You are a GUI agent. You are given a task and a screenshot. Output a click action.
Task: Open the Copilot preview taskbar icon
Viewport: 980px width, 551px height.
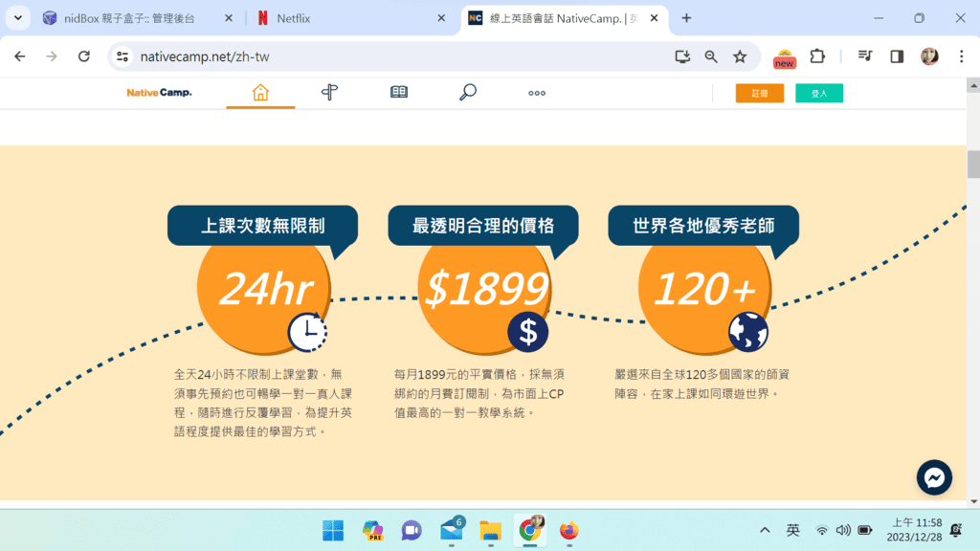(372, 530)
